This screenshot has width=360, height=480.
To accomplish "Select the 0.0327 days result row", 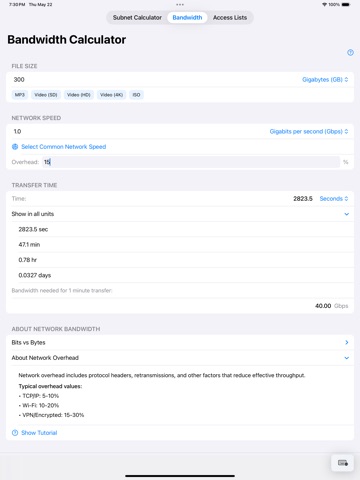I will (180, 275).
